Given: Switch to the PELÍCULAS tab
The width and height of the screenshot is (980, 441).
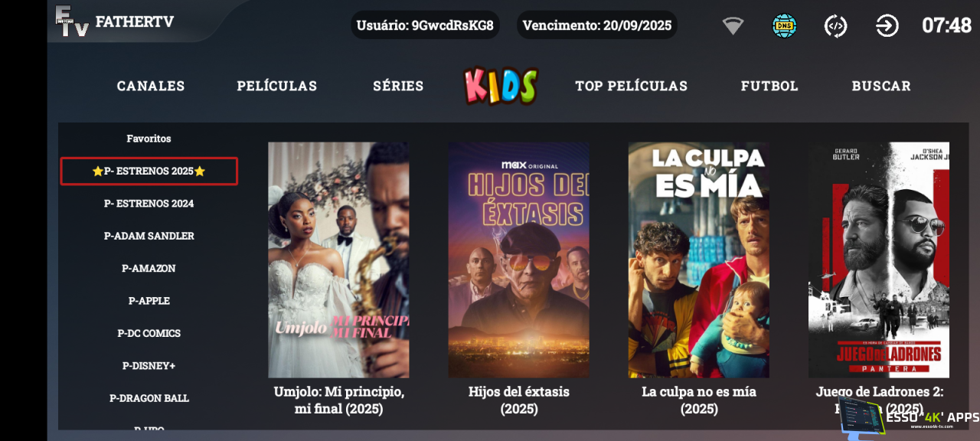Looking at the screenshot, I should click(x=277, y=86).
